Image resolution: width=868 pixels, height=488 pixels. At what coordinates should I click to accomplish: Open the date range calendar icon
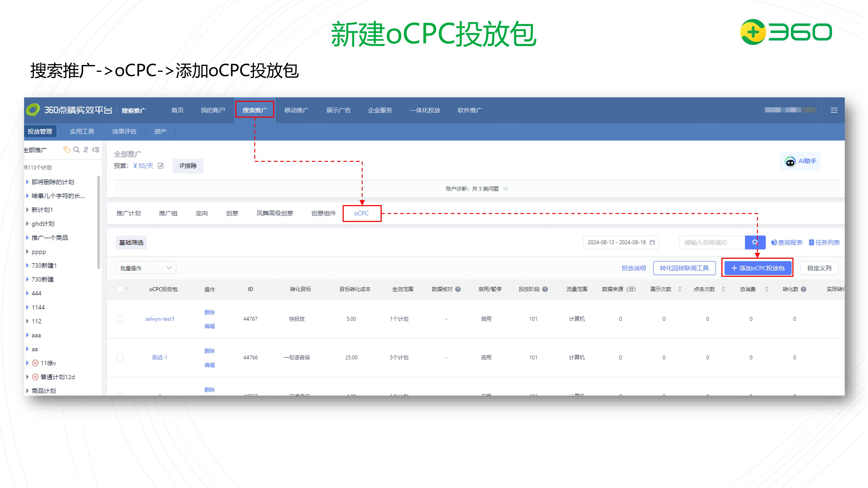[652, 242]
